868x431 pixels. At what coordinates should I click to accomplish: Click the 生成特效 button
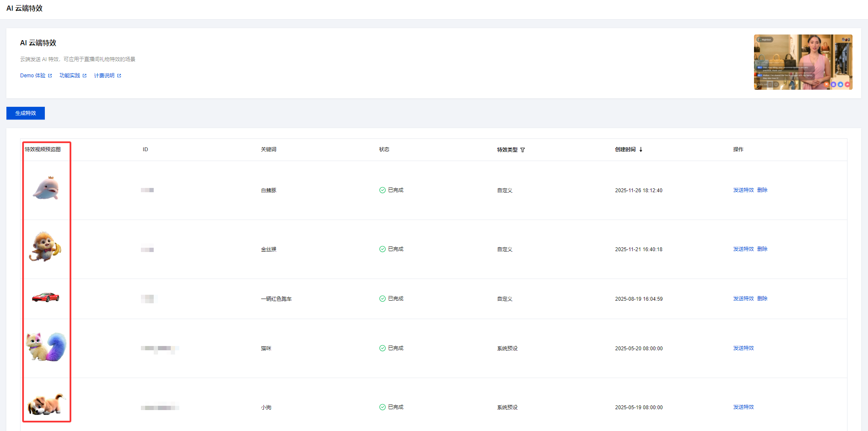pos(26,113)
